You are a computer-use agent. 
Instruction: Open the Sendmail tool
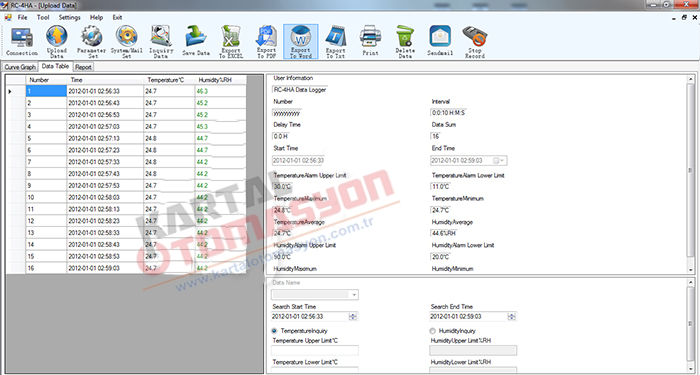click(x=440, y=41)
